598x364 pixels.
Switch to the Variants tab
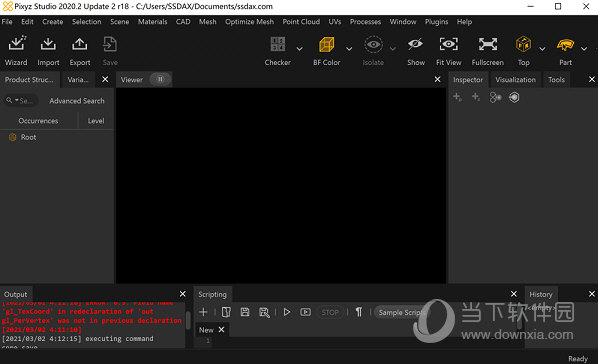click(78, 80)
